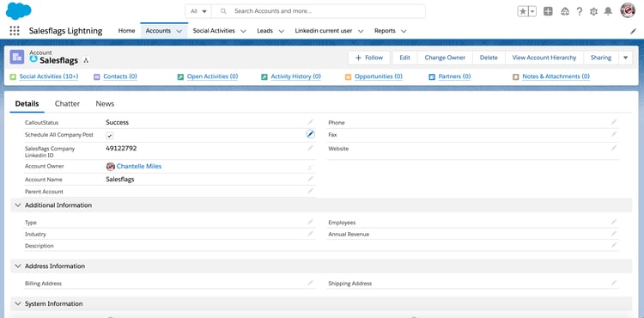Screen dimensions: 644x318
Task: Click the Favorites star icon
Action: coord(522,11)
